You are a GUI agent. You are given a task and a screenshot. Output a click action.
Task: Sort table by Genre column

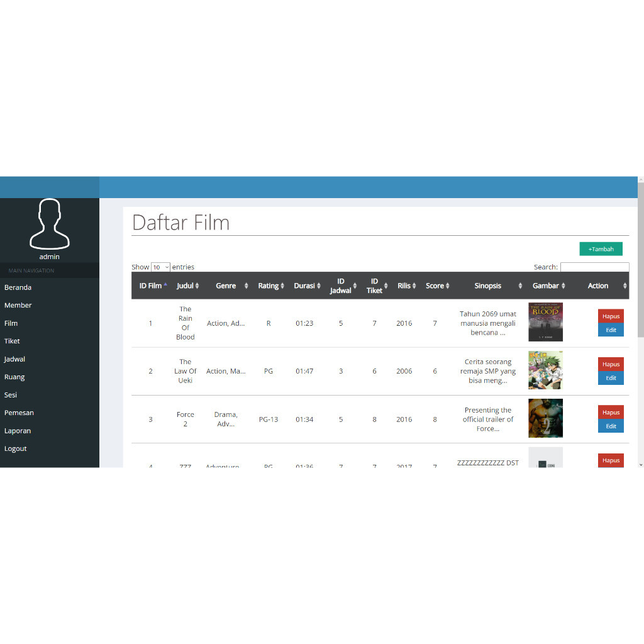tap(226, 286)
